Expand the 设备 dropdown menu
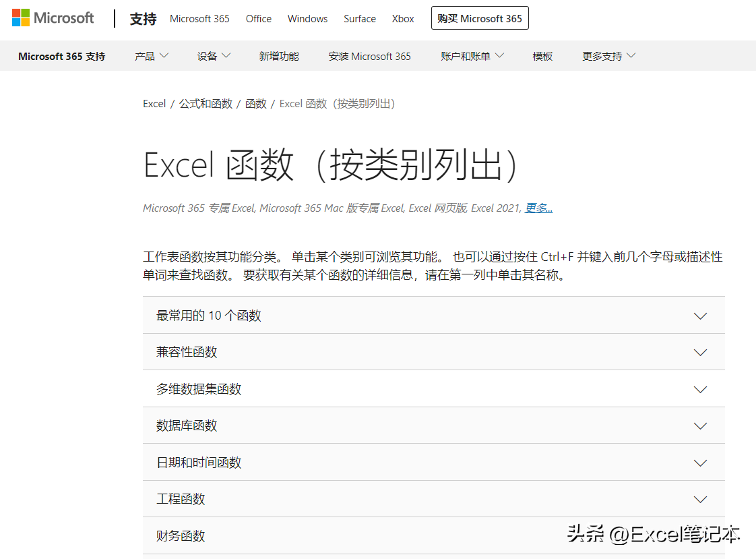This screenshot has height=559, width=756. click(x=214, y=57)
